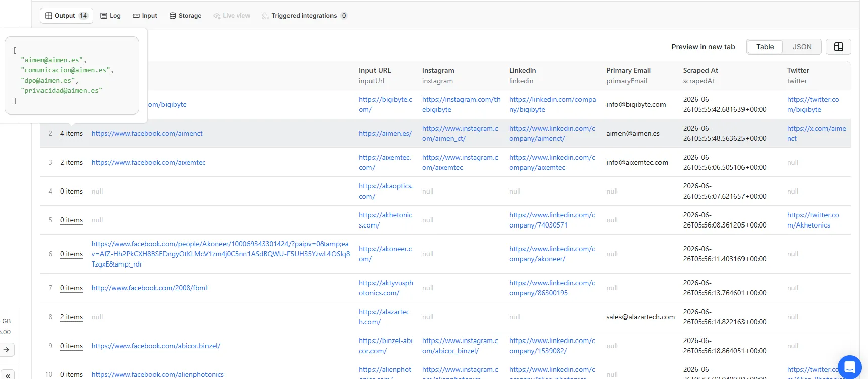The width and height of the screenshot is (868, 379).
Task: Expand the 2 items cell in row 8
Action: [x=71, y=317]
